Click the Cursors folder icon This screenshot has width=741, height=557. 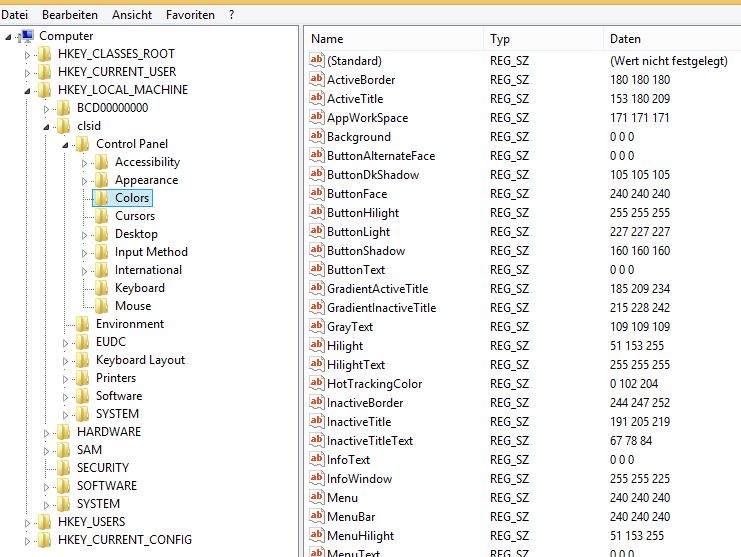point(101,216)
